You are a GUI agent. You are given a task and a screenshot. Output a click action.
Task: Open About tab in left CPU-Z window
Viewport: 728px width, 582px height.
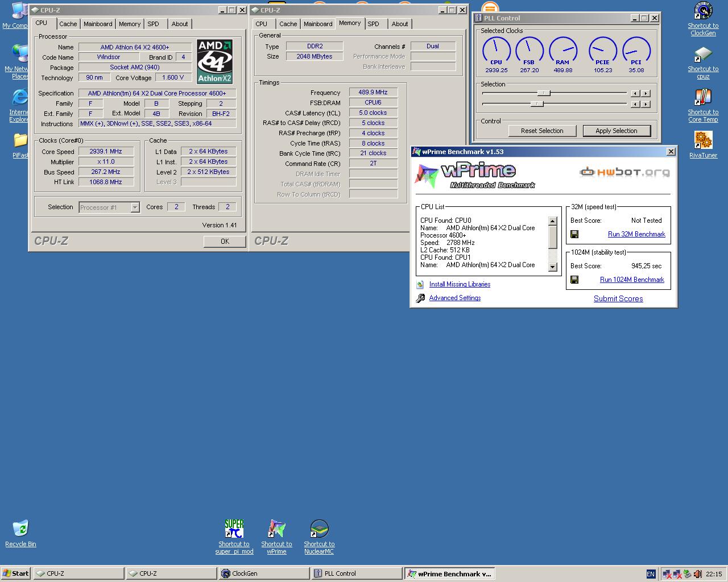pyautogui.click(x=180, y=24)
